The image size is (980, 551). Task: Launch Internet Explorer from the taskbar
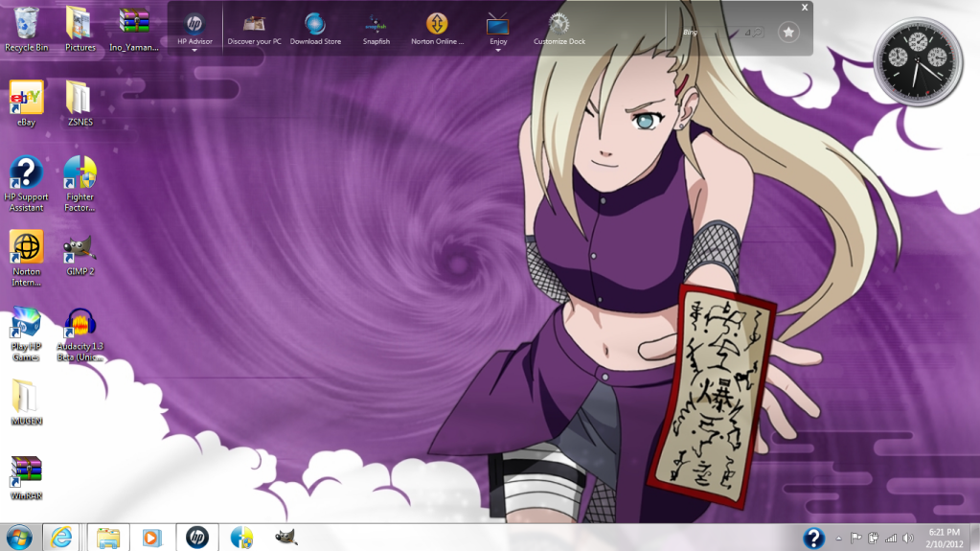[60, 538]
